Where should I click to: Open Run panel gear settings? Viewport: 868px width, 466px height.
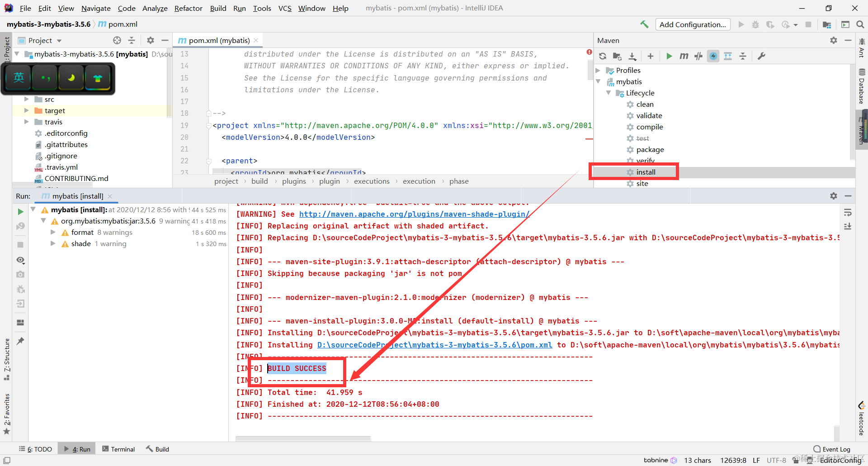click(834, 196)
